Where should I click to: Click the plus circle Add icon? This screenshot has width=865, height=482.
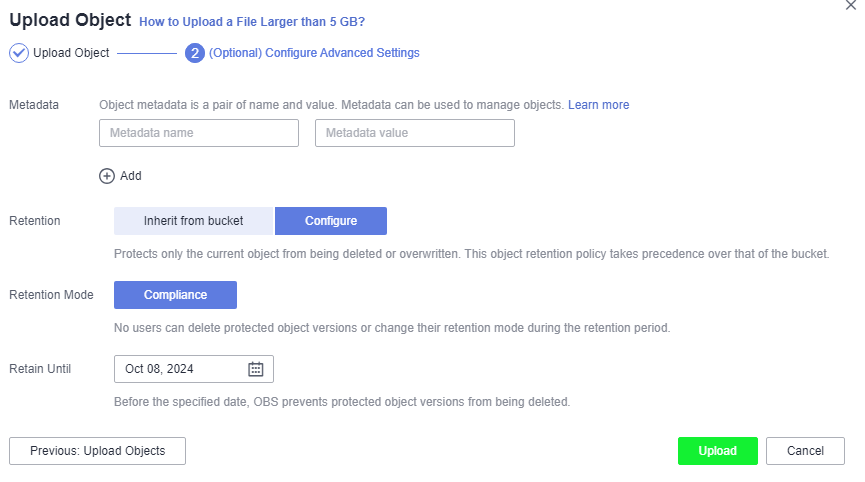coord(106,176)
